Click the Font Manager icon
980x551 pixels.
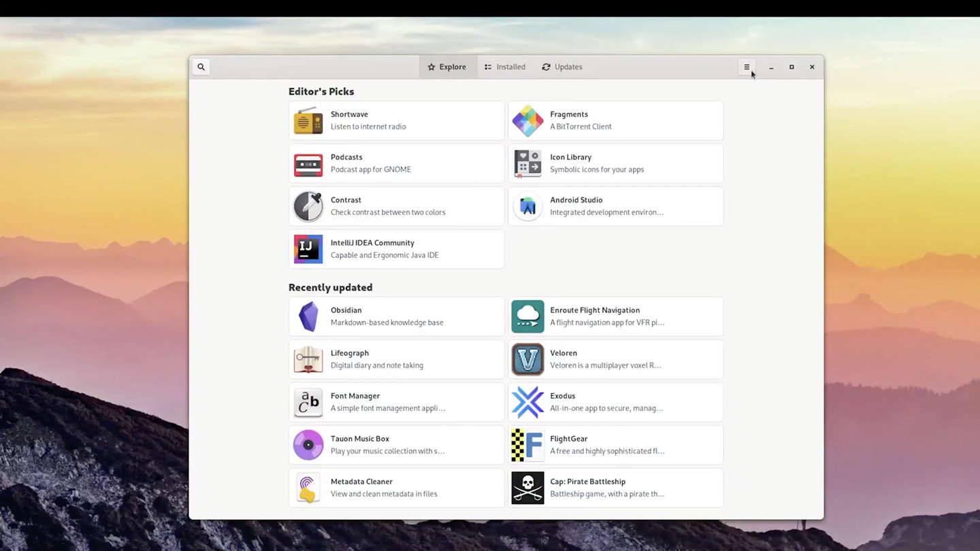[308, 402]
